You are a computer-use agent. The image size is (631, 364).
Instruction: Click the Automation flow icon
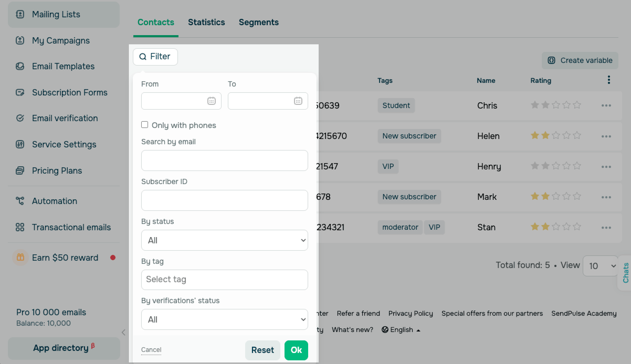click(20, 201)
